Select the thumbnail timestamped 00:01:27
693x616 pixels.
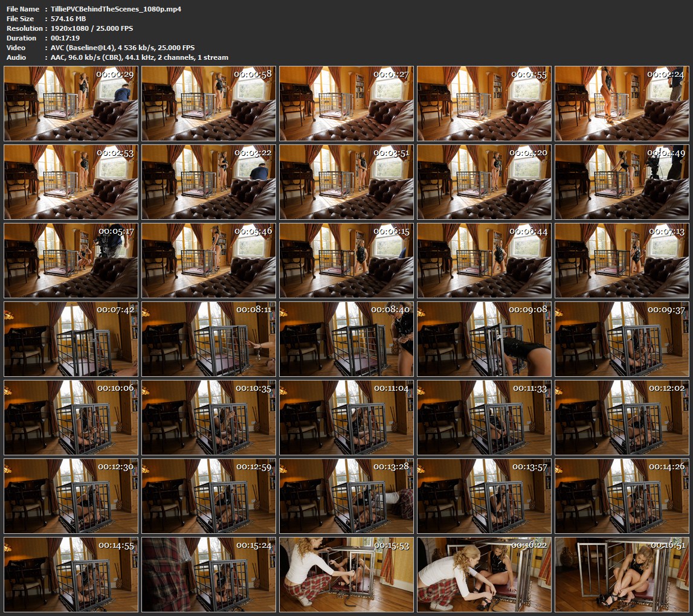[x=347, y=103]
